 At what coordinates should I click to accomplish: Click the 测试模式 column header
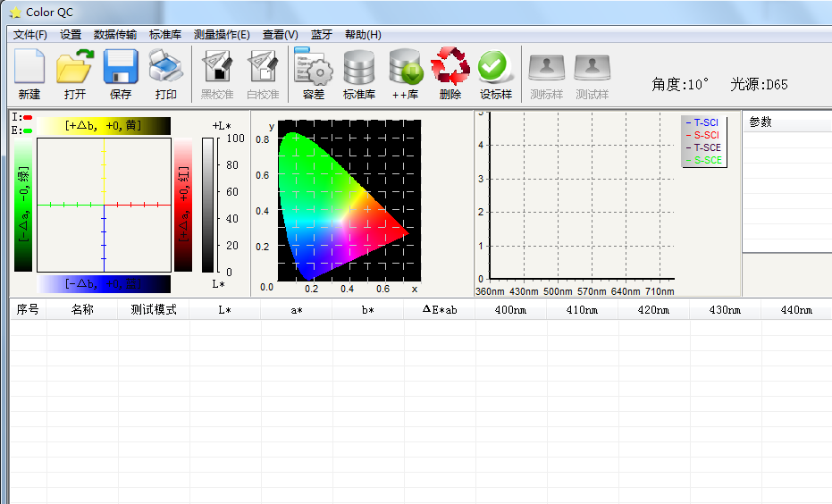point(154,310)
